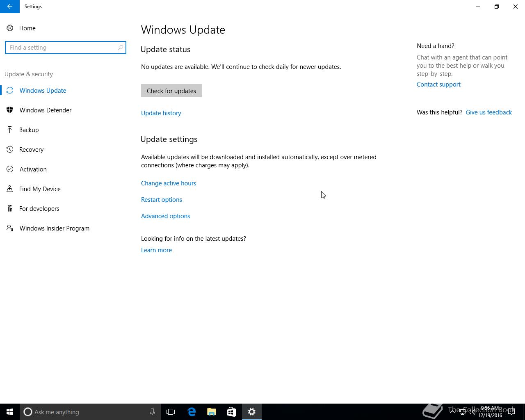Open Advanced options
The image size is (525, 420).
(166, 216)
